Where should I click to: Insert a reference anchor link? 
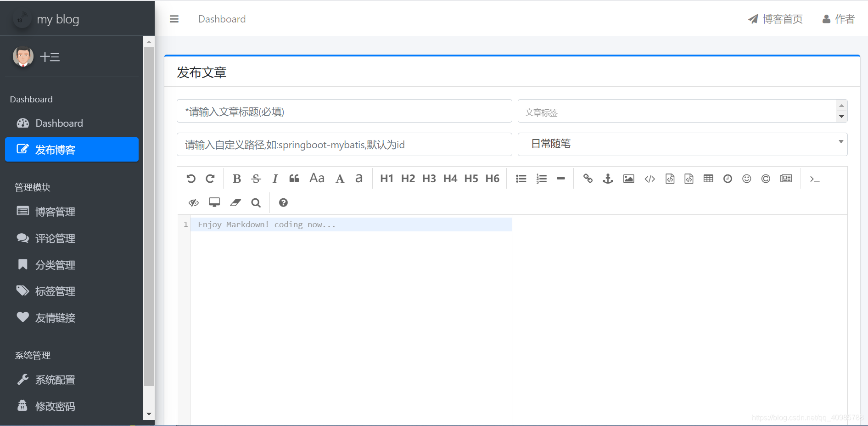click(x=608, y=179)
